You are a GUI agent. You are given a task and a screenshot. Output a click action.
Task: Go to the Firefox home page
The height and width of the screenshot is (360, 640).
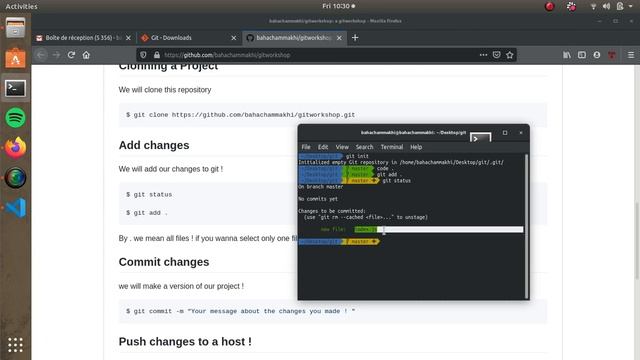[86, 55]
